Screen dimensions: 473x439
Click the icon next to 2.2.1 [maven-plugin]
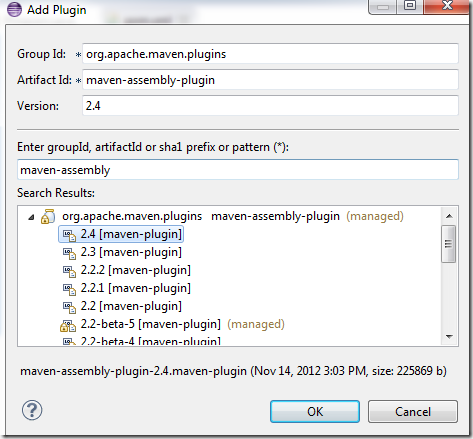(x=70, y=289)
